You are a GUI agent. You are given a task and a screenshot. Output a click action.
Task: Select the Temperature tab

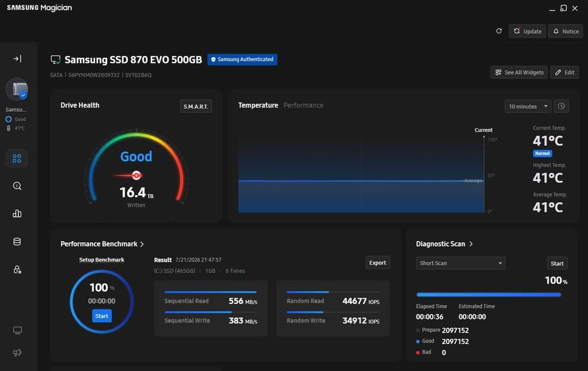pyautogui.click(x=258, y=105)
